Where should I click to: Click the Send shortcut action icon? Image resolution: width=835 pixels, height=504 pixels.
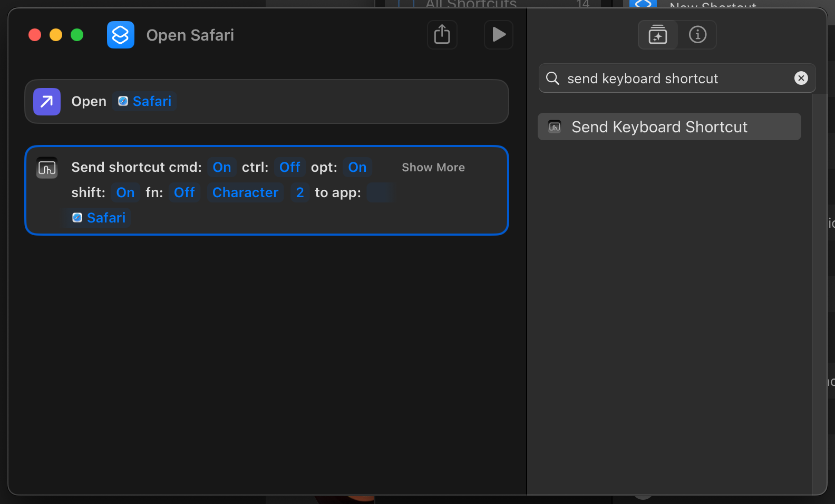[47, 168]
